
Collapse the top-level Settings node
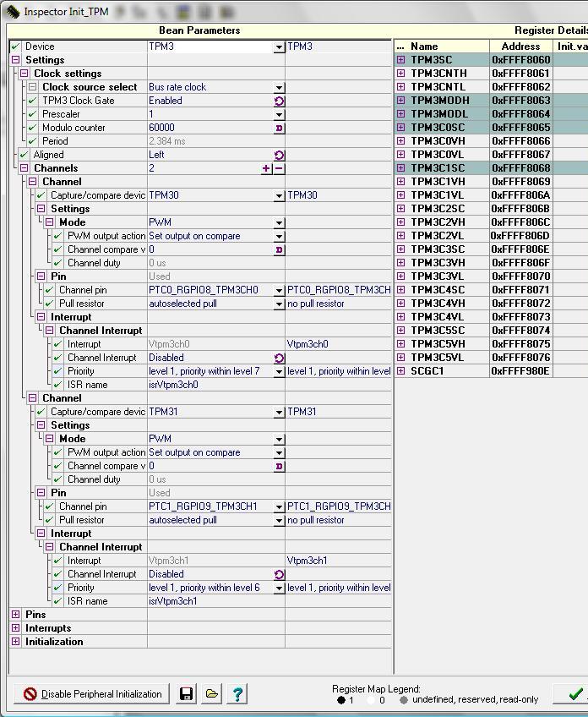[15, 59]
